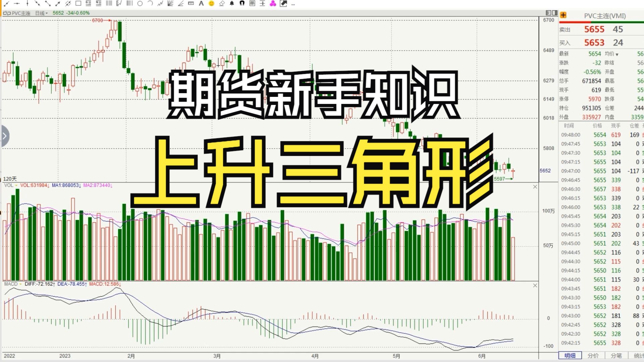The height and width of the screenshot is (362, 644).
Task: Select the eraser tool
Action: (x=222, y=4)
